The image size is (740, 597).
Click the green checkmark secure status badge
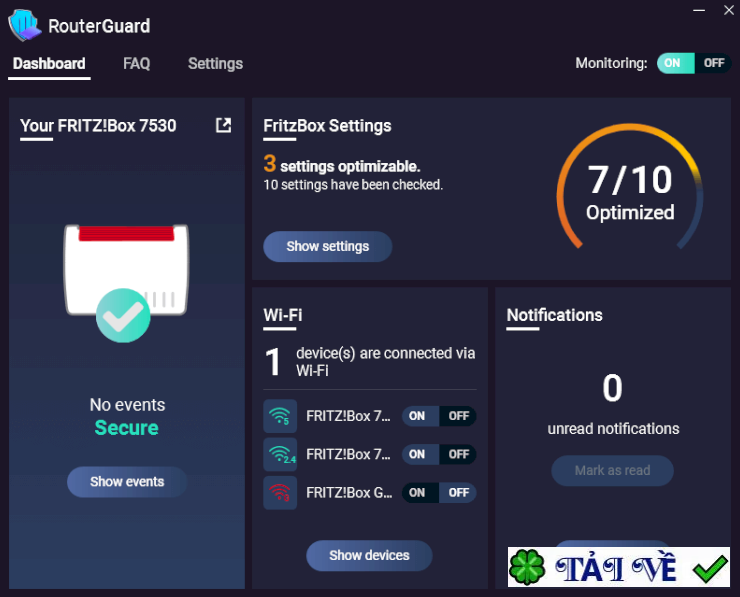pos(123,315)
